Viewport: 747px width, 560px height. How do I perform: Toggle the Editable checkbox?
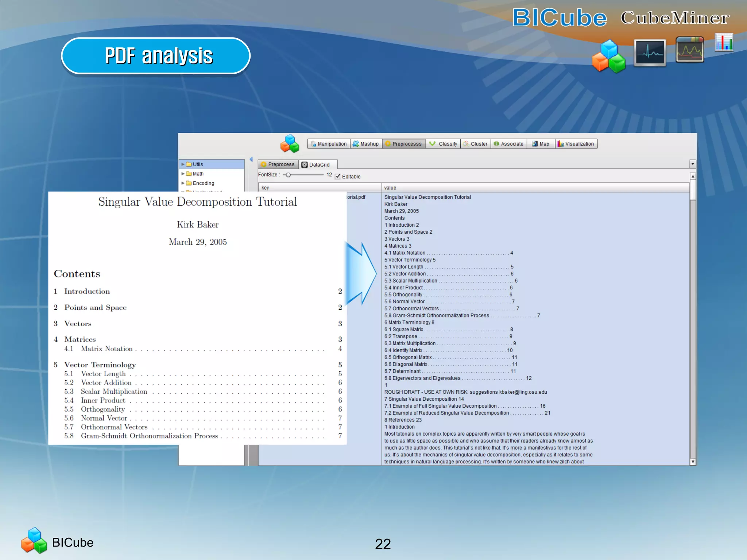coord(338,177)
